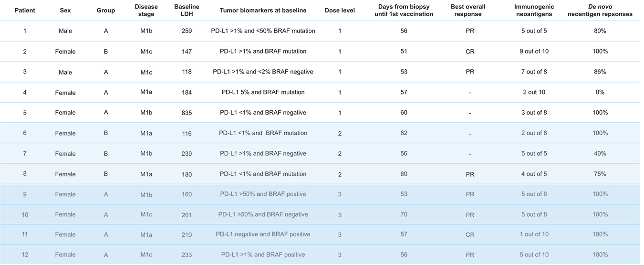Click the "PD-L1 5% and BRAF mutation" cell
The image size is (644, 265).
[x=263, y=92]
